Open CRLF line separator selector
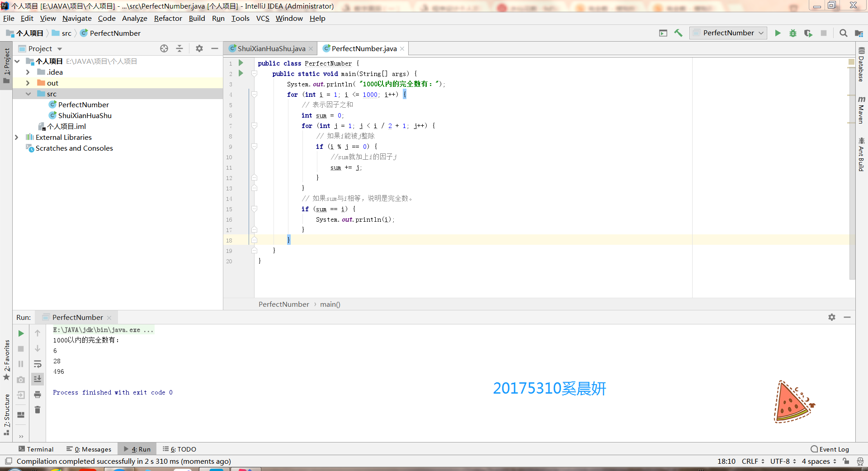Viewport: 868px width, 471px height. [x=753, y=461]
